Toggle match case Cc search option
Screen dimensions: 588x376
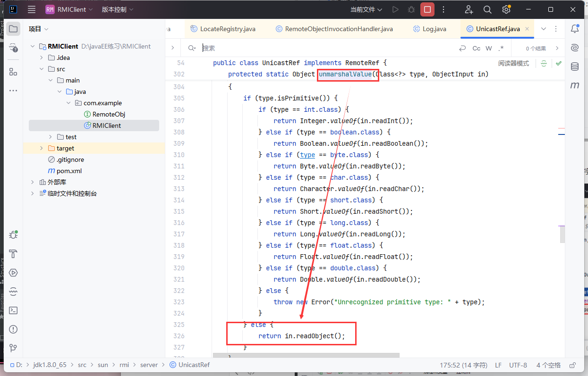click(x=476, y=48)
